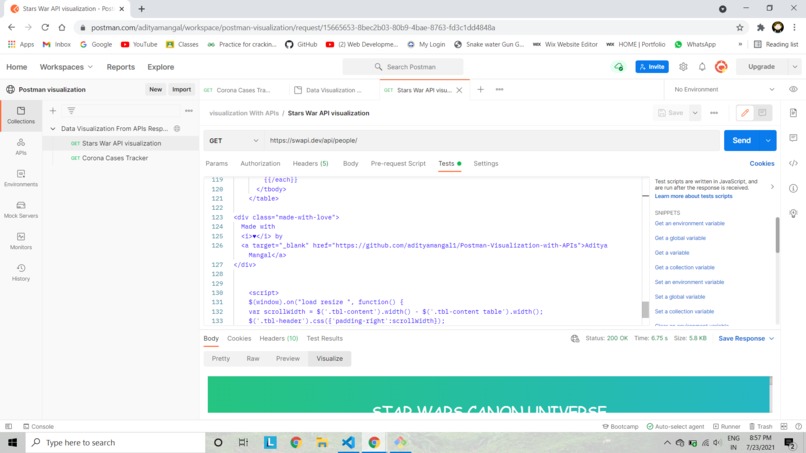Image resolution: width=806 pixels, height=453 pixels.
Task: Open the Collections sidebar panel
Action: coord(21,115)
